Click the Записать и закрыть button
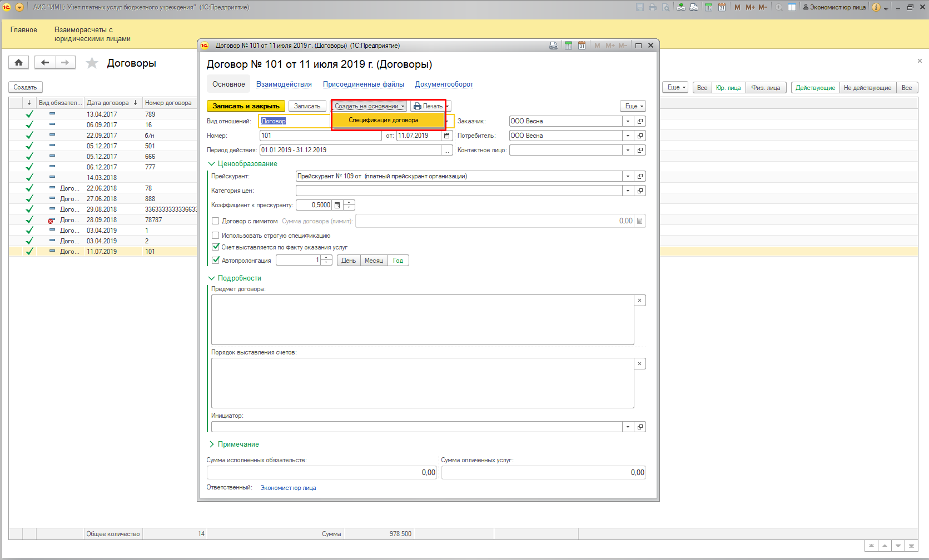This screenshot has height=560, width=929. tap(246, 106)
